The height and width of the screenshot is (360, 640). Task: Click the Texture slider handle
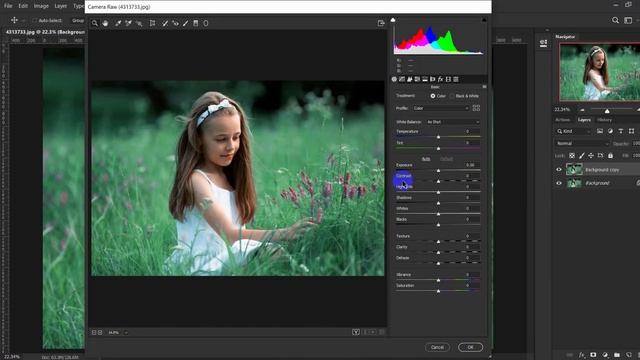point(438,242)
